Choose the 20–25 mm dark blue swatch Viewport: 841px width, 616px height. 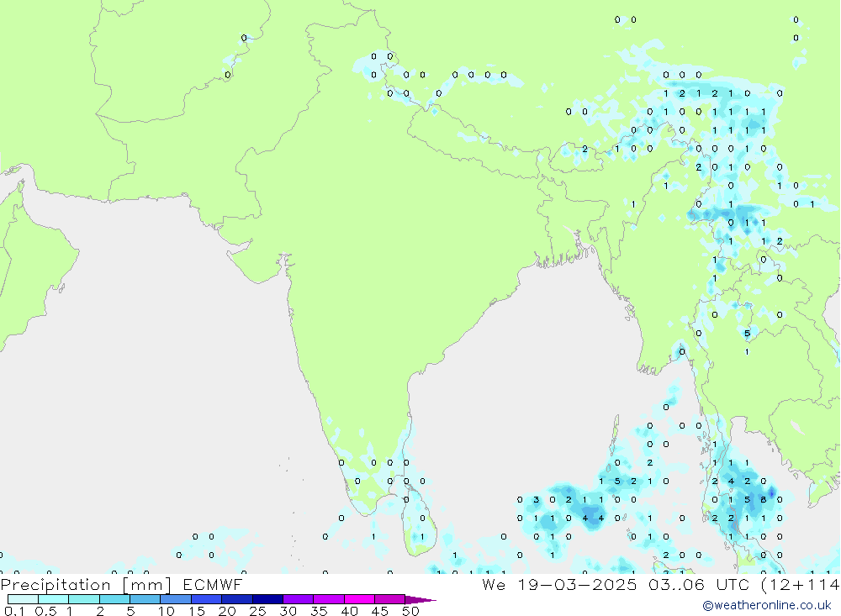pos(237,599)
